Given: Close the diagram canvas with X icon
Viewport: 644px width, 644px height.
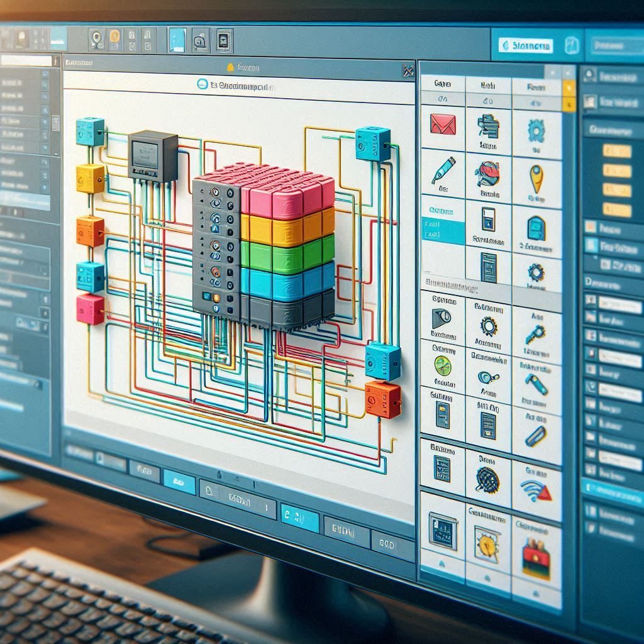Looking at the screenshot, I should tap(408, 70).
